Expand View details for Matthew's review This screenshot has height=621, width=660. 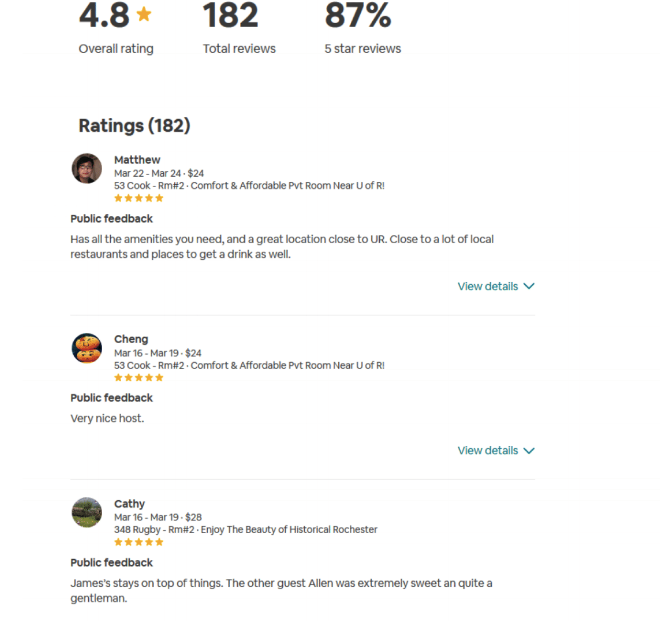point(488,286)
